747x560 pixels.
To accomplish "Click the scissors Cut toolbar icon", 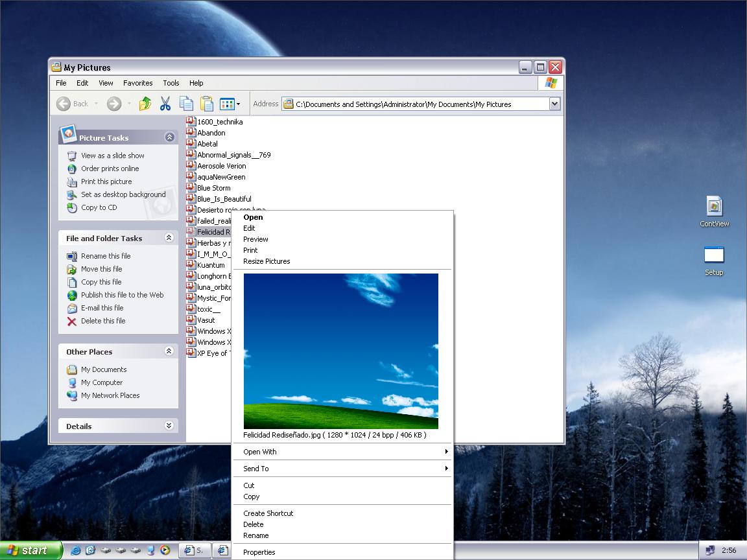I will (165, 103).
